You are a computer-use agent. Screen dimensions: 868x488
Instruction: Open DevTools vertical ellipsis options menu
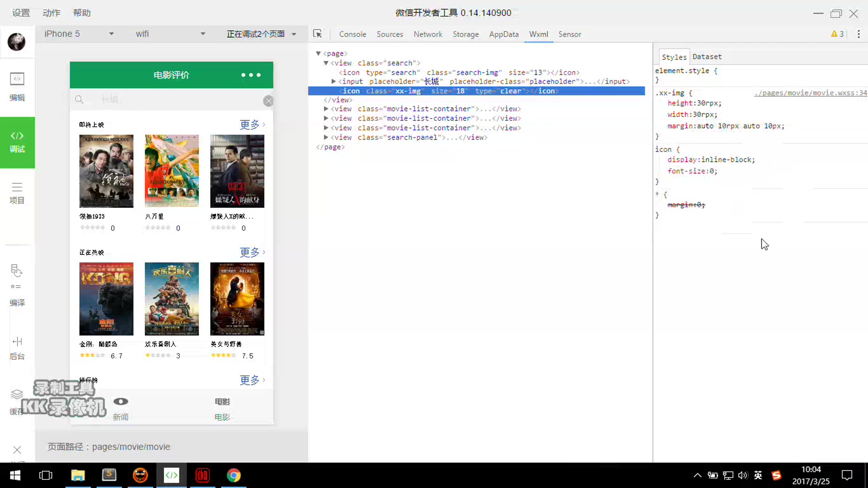coord(859,34)
